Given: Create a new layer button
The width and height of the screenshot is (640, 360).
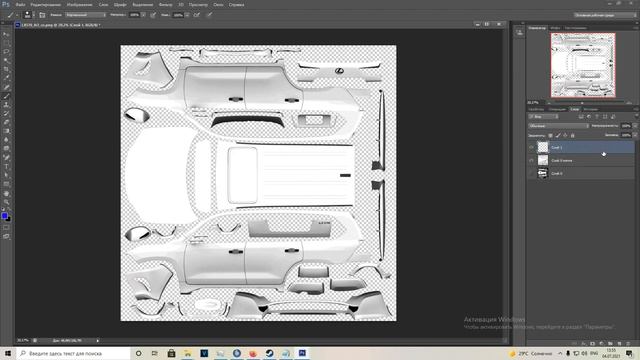Looking at the screenshot, I should (x=619, y=344).
